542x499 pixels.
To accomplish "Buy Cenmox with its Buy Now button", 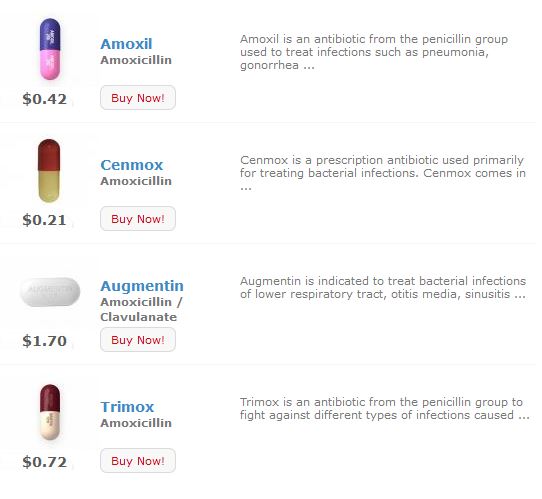I will [138, 219].
